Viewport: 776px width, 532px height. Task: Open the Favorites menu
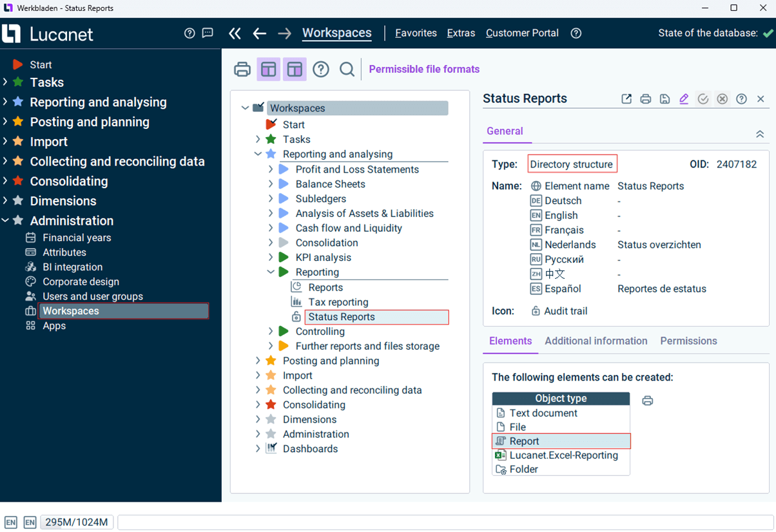[x=416, y=33]
